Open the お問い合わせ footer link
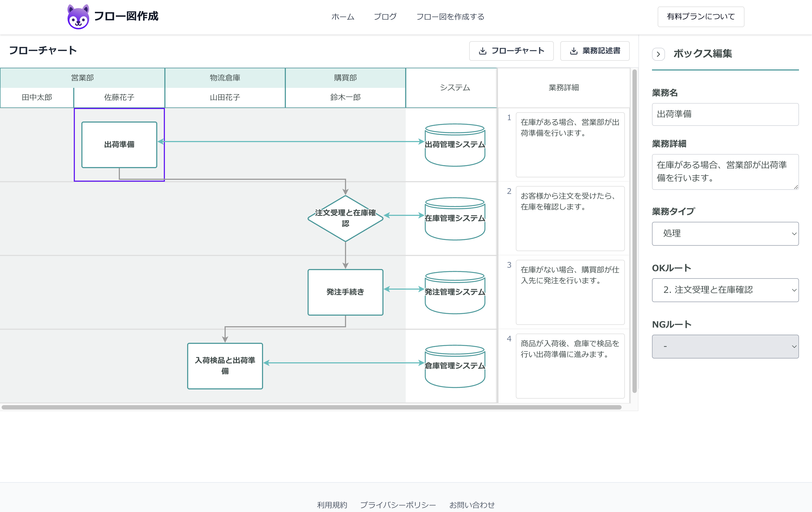The image size is (812, 512). click(472, 505)
